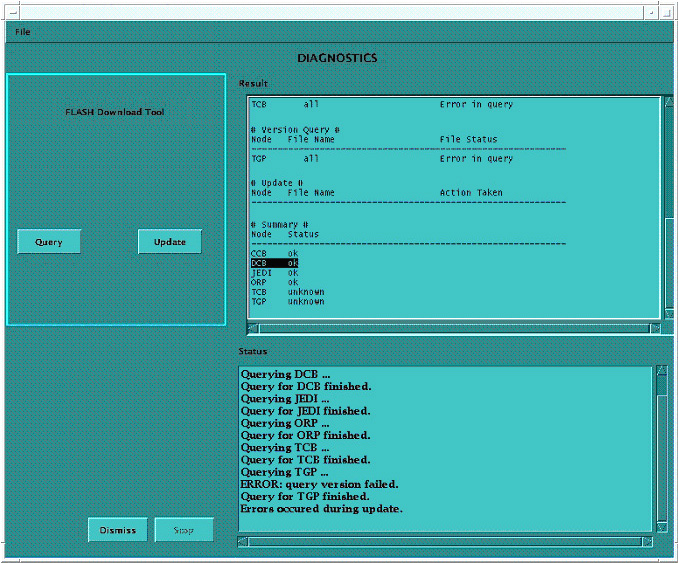Click the Status pane down scroll arrow
This screenshot has height=563, width=678.
[x=661, y=526]
